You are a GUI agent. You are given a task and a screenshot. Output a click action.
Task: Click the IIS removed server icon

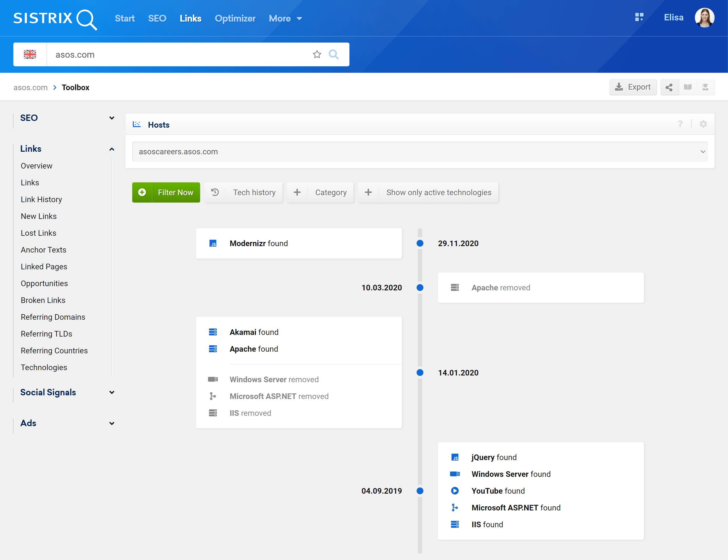(213, 413)
